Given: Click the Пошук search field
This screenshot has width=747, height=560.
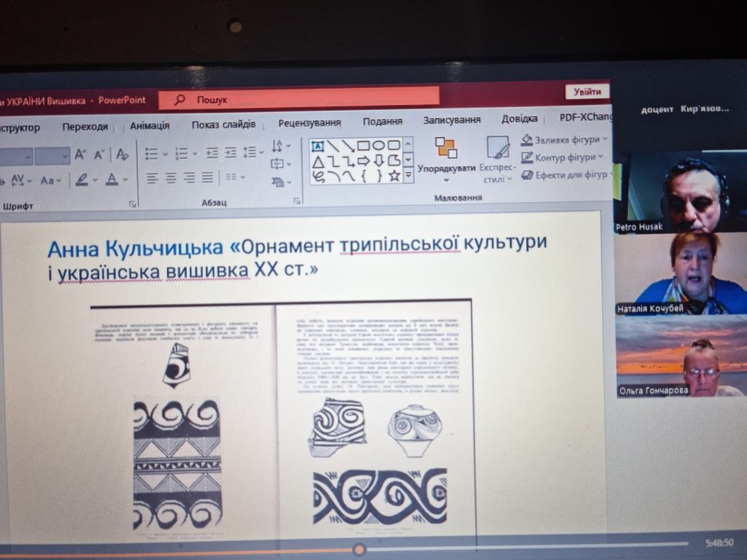Looking at the screenshot, I should (306, 98).
